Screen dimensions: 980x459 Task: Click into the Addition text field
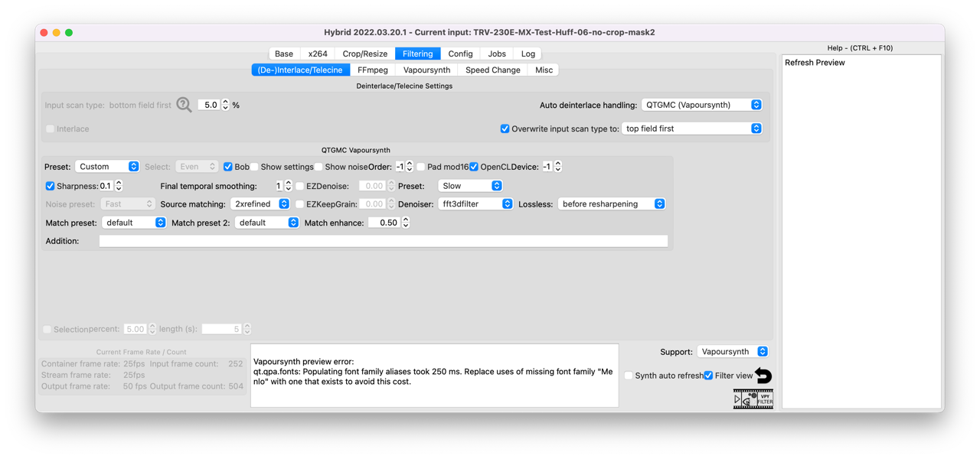383,241
